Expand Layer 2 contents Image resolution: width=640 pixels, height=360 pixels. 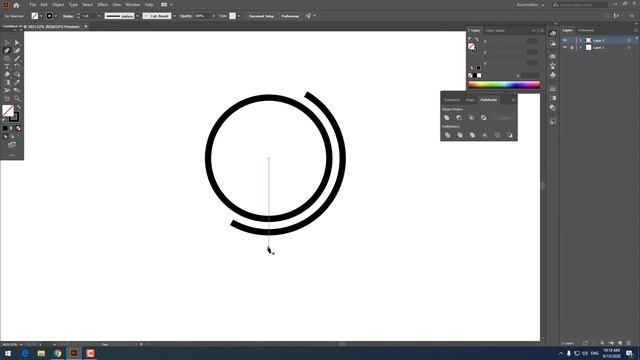(580, 40)
